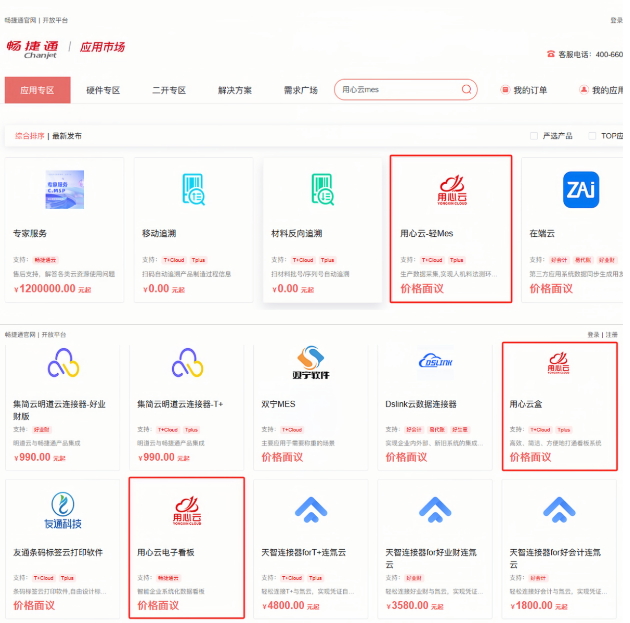Click the 友通科技 logo icon

pos(63,510)
